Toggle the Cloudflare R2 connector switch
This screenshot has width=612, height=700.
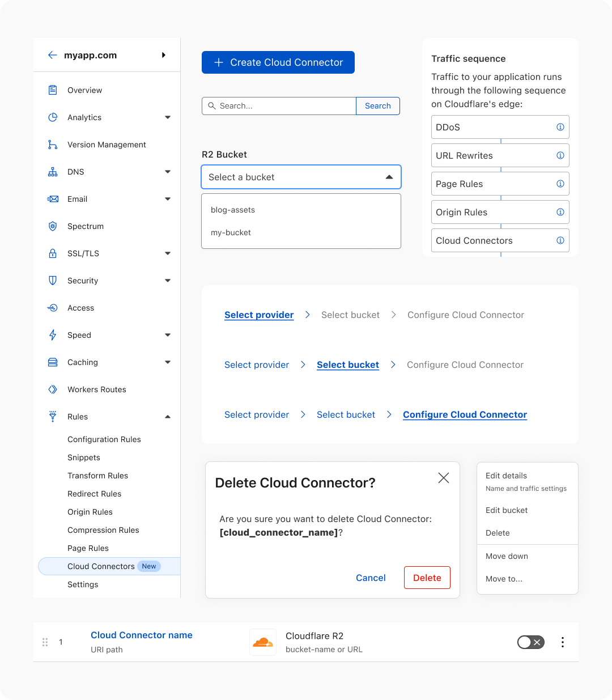click(x=530, y=642)
